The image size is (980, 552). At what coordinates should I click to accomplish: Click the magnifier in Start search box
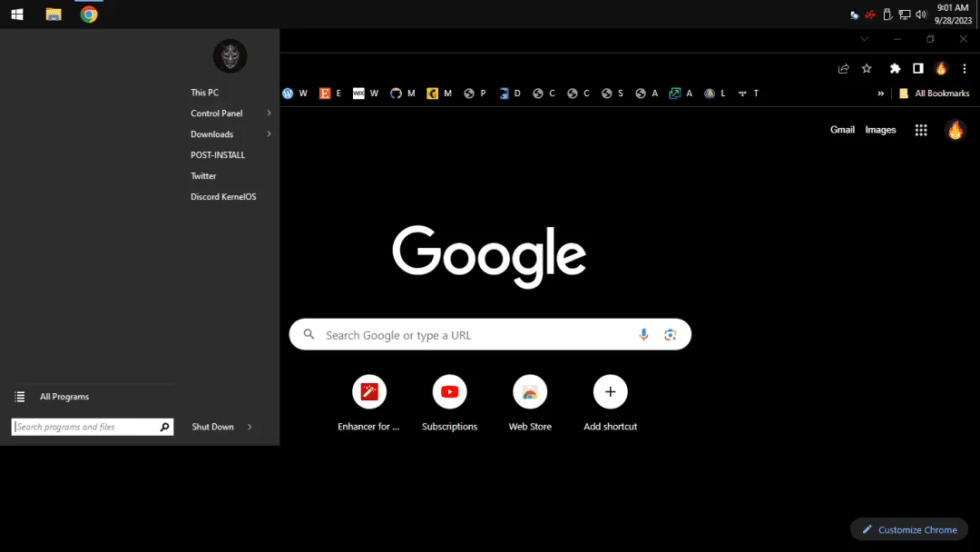164,427
